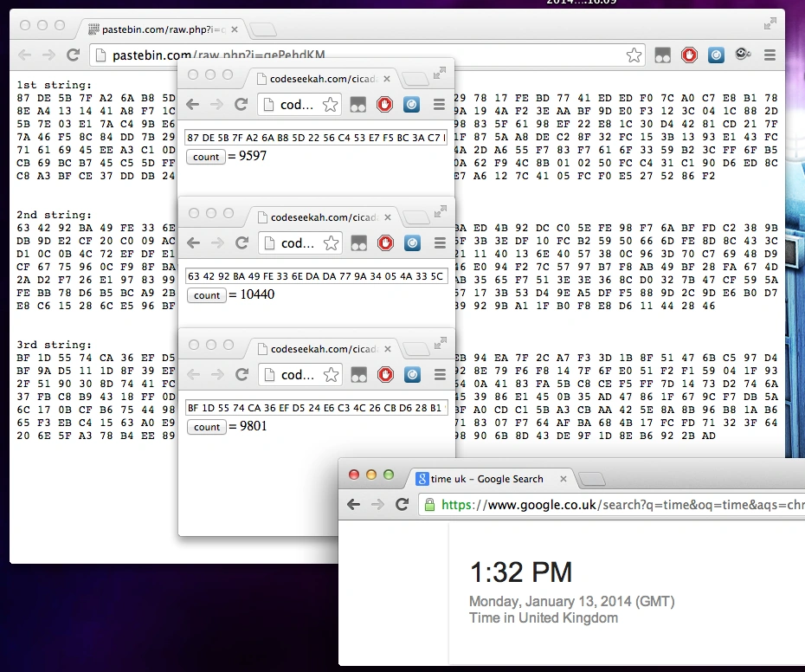The image size is (805, 672).
Task: Zoom the Google Search window with green button
Action: pos(389,475)
